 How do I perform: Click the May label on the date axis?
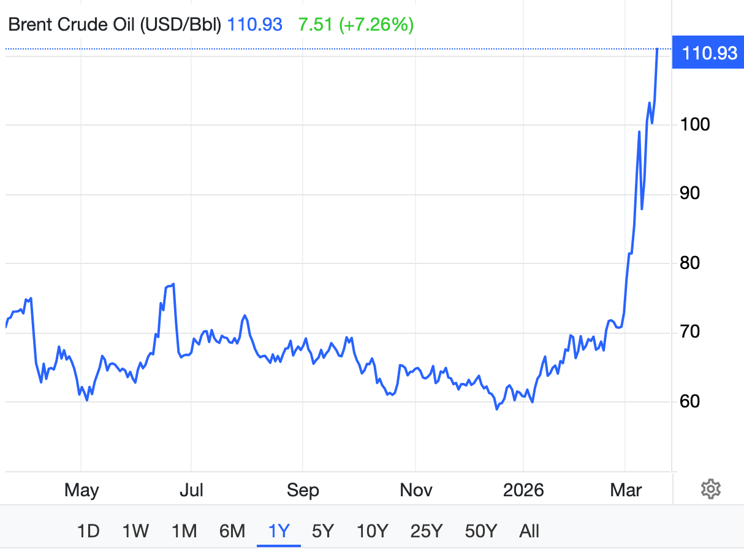82,491
